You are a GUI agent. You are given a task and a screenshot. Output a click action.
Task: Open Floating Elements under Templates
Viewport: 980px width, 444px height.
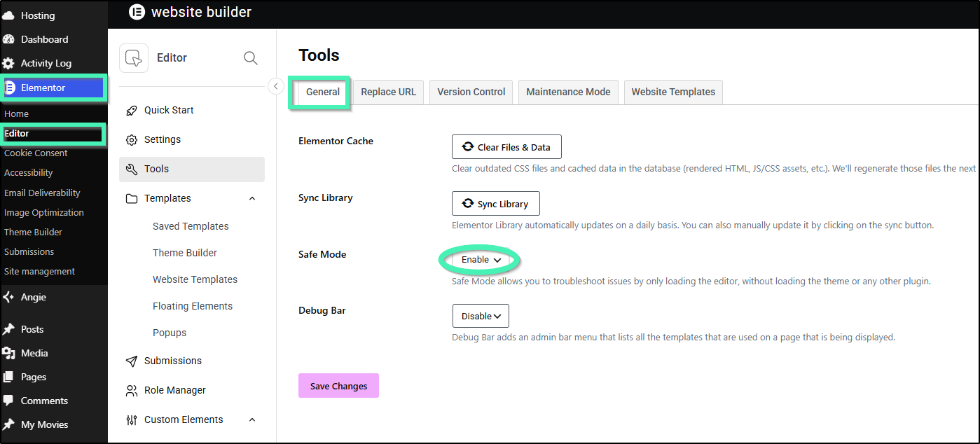pyautogui.click(x=193, y=306)
